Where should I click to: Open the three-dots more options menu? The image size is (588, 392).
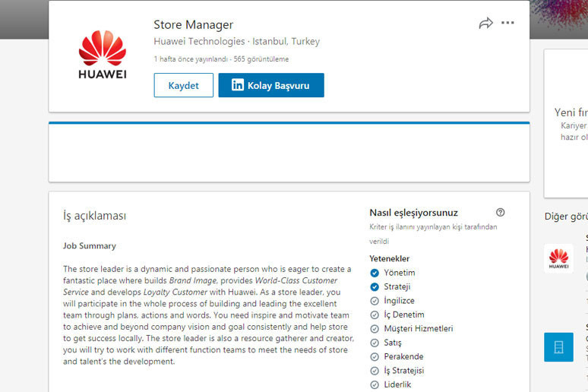click(x=507, y=23)
